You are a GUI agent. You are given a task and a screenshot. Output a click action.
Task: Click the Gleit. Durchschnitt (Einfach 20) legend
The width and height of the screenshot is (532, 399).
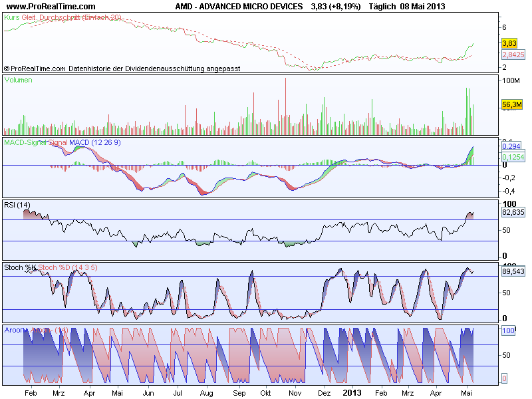71,17
